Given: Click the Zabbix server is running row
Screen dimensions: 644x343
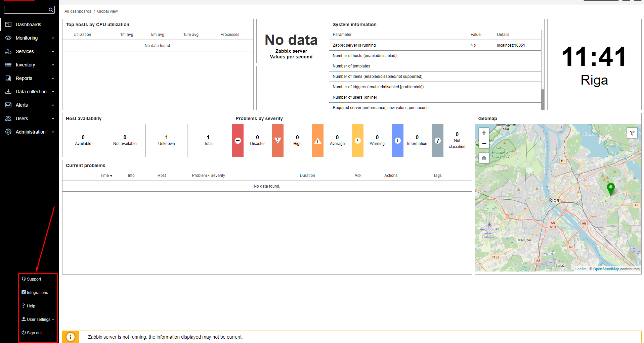Looking at the screenshot, I should (435, 45).
